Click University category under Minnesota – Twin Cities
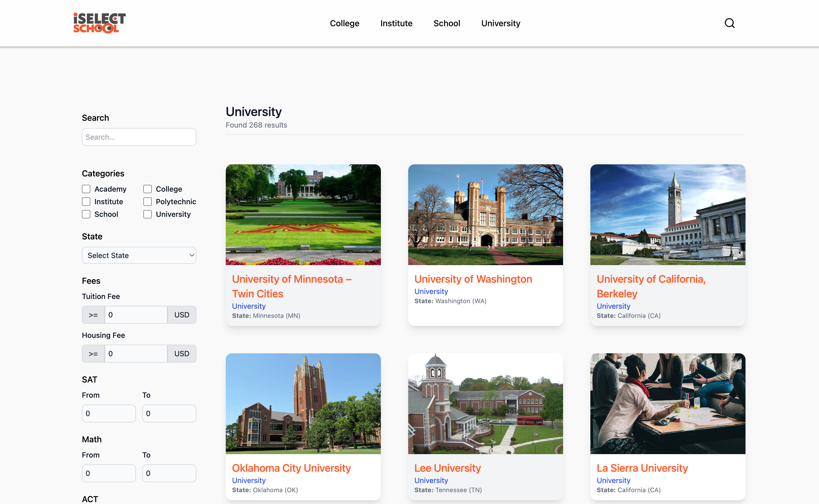 coord(249,306)
